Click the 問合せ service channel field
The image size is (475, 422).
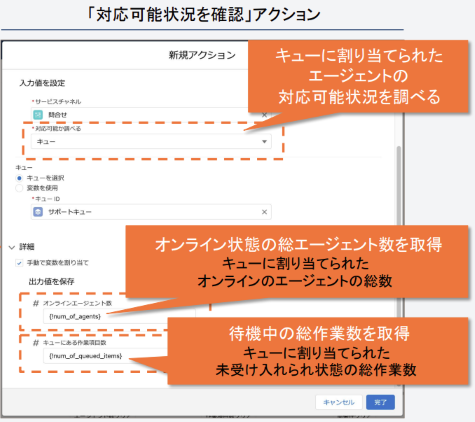[151, 115]
